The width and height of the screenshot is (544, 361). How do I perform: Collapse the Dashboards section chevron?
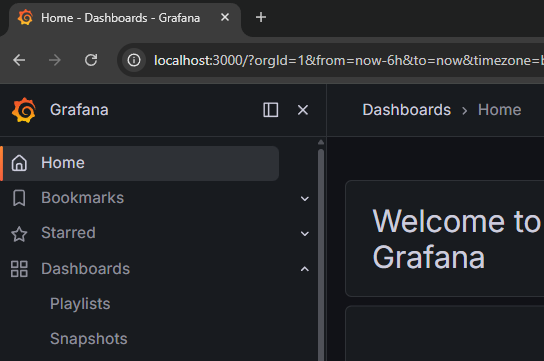pos(305,269)
